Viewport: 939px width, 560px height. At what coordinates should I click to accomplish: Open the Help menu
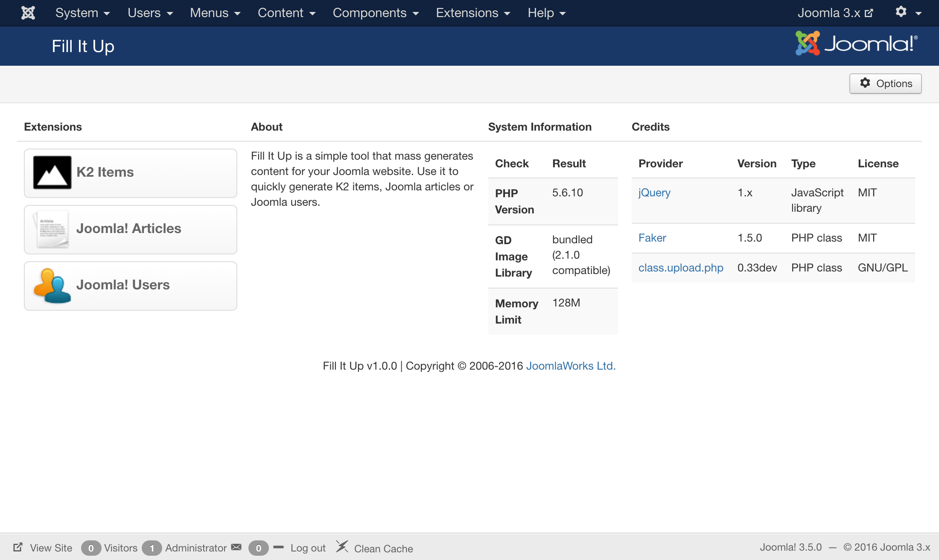coord(547,13)
